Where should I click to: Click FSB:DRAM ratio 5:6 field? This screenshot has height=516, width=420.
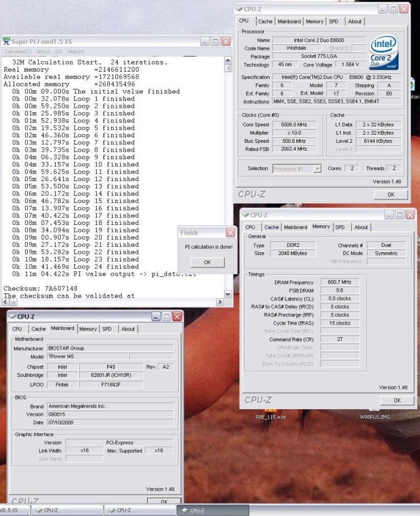[340, 290]
